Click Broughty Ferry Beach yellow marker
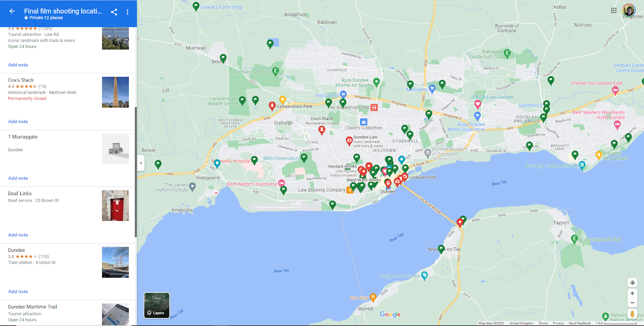Image resolution: width=644 pixels, height=326 pixels. tap(599, 155)
